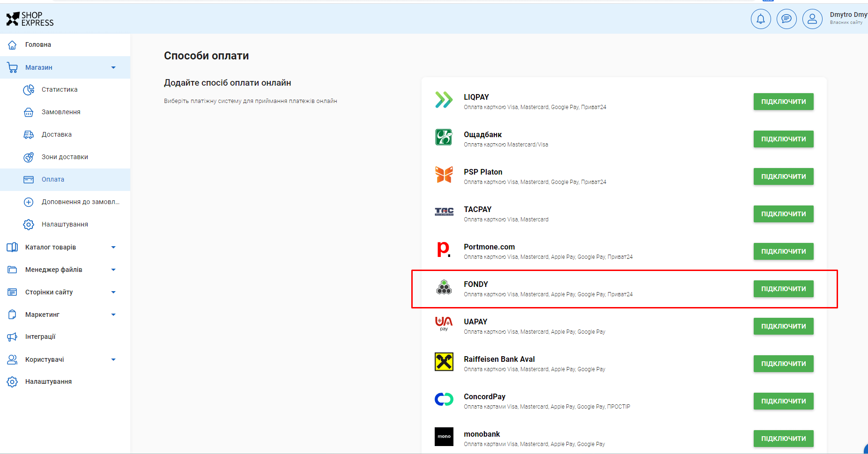
Task: Click the Portmone.com title text
Action: (x=489, y=247)
